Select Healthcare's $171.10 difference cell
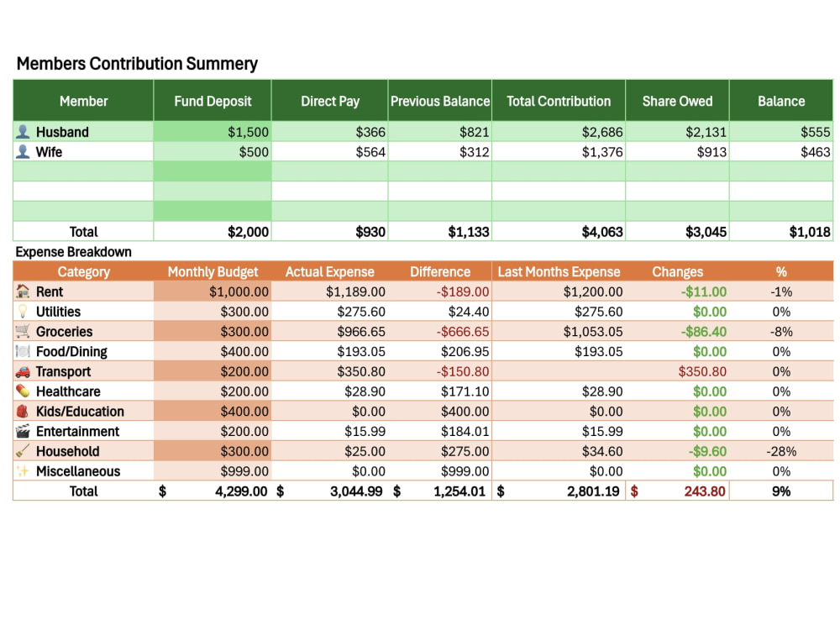This screenshot has width=840, height=630. click(x=440, y=391)
